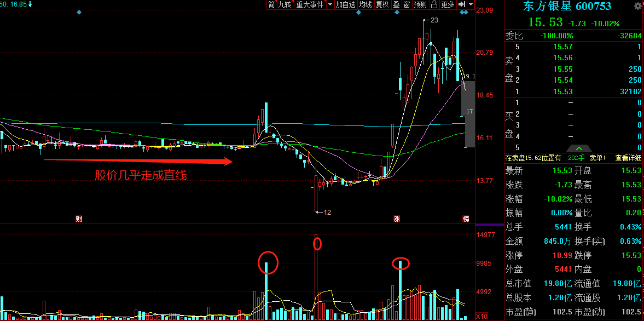Click the 榜 marker below the chart
The image size is (644, 321).
[466, 219]
